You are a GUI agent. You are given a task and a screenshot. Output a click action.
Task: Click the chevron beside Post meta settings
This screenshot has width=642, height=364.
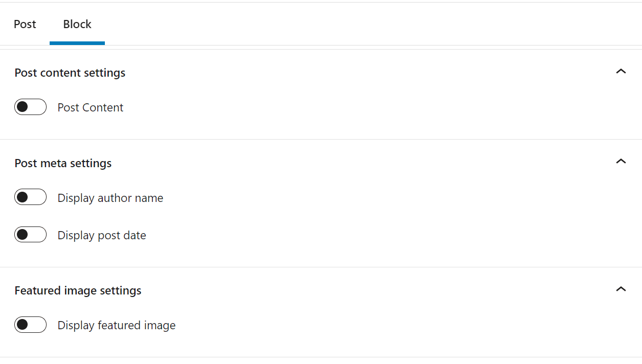click(621, 162)
